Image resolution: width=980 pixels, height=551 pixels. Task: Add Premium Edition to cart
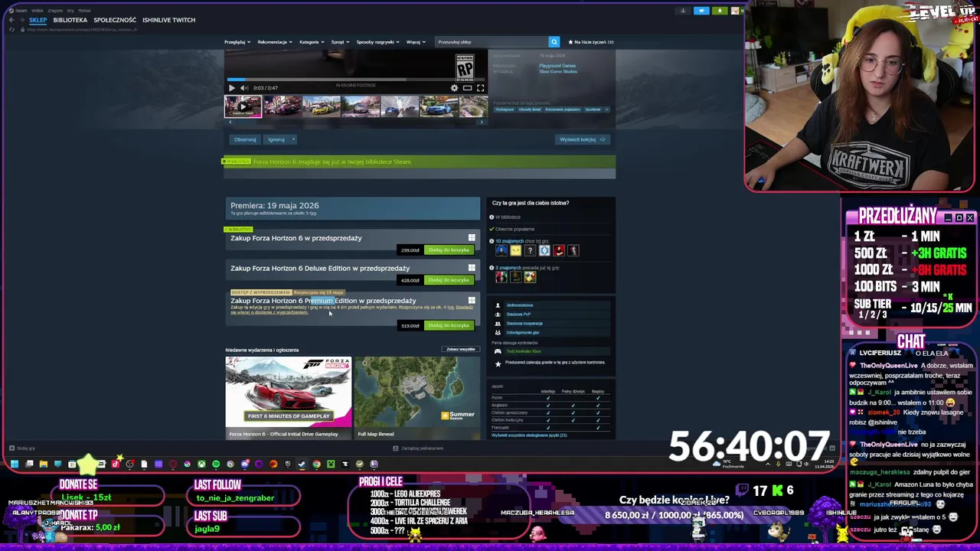click(x=449, y=325)
